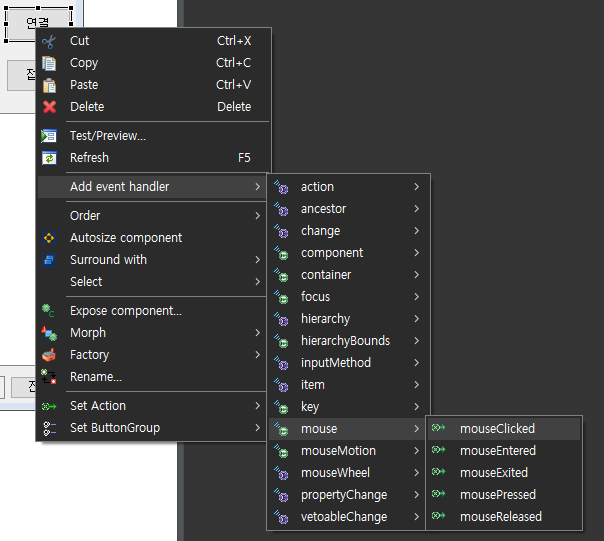Click the Factory menu label
This screenshot has width=604, height=541.
click(89, 355)
